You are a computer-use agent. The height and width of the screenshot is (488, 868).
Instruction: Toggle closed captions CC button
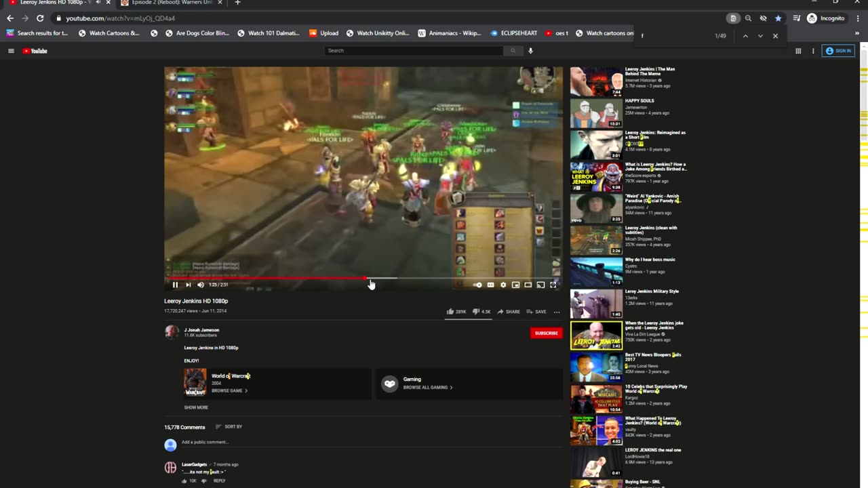click(x=490, y=285)
